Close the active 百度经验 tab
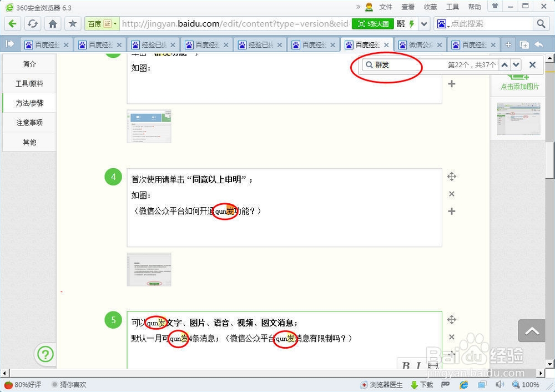The width and height of the screenshot is (555, 392). pos(386,45)
